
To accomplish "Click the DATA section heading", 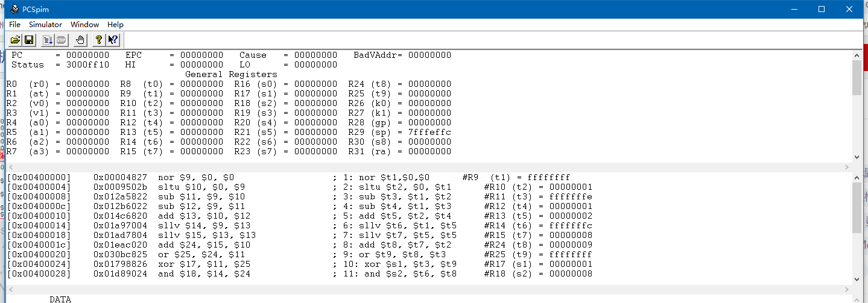I will 60,299.
